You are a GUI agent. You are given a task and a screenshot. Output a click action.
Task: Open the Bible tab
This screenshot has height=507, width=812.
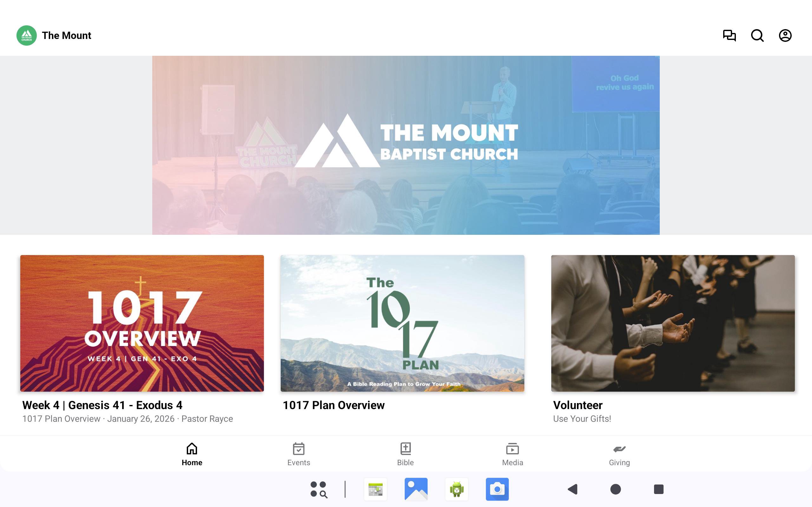click(405, 454)
